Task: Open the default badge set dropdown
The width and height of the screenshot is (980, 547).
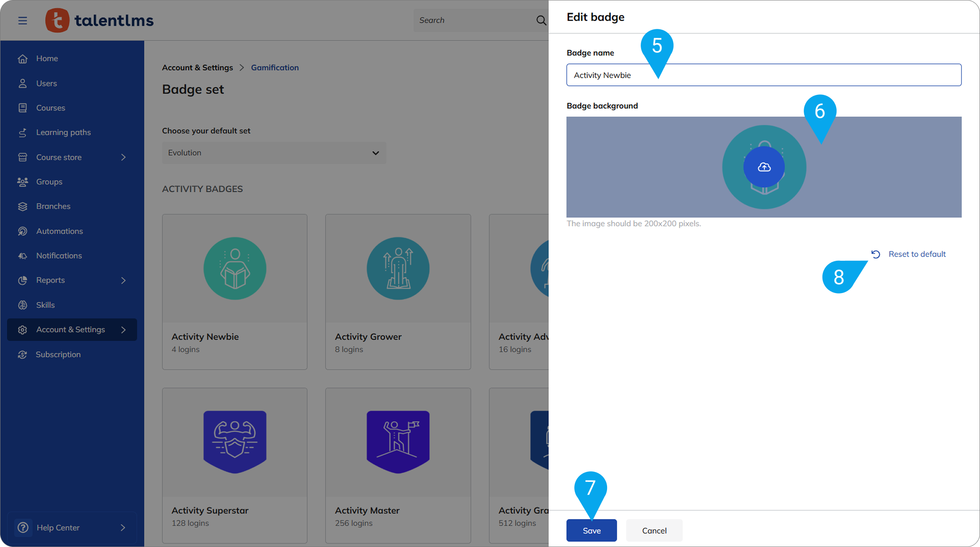Action: (274, 153)
